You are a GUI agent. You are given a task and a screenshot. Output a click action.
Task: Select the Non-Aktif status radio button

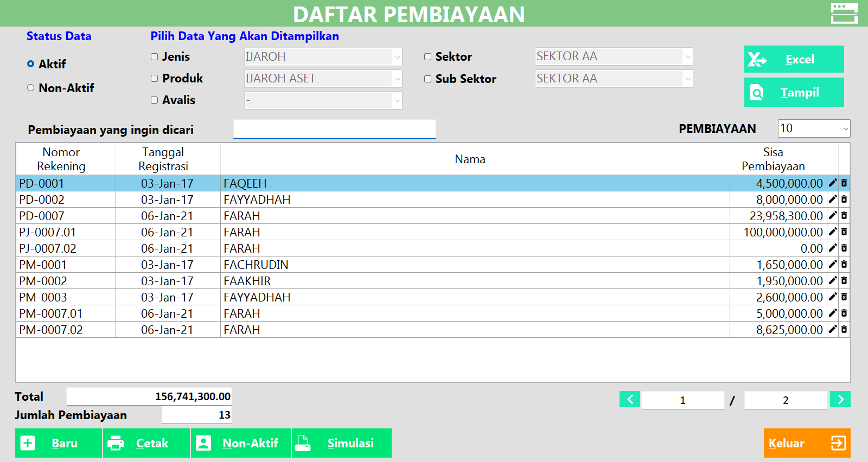(x=31, y=88)
